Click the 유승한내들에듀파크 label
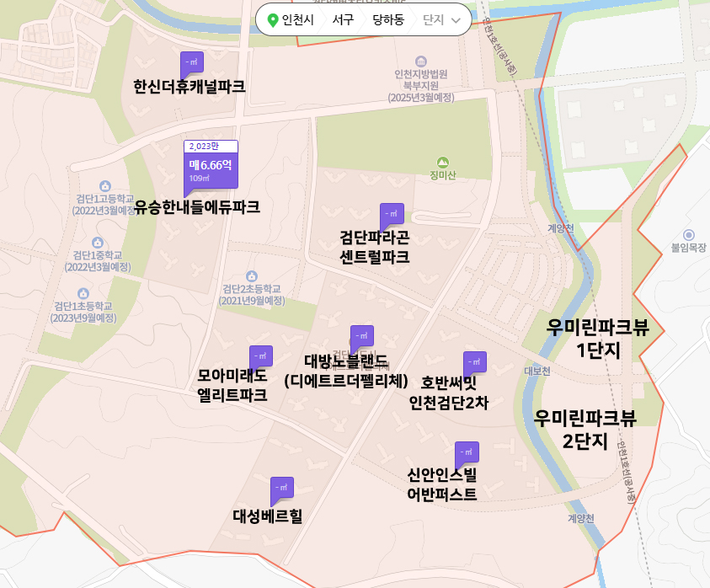Screen dimensions: 710x588 (x=197, y=207)
